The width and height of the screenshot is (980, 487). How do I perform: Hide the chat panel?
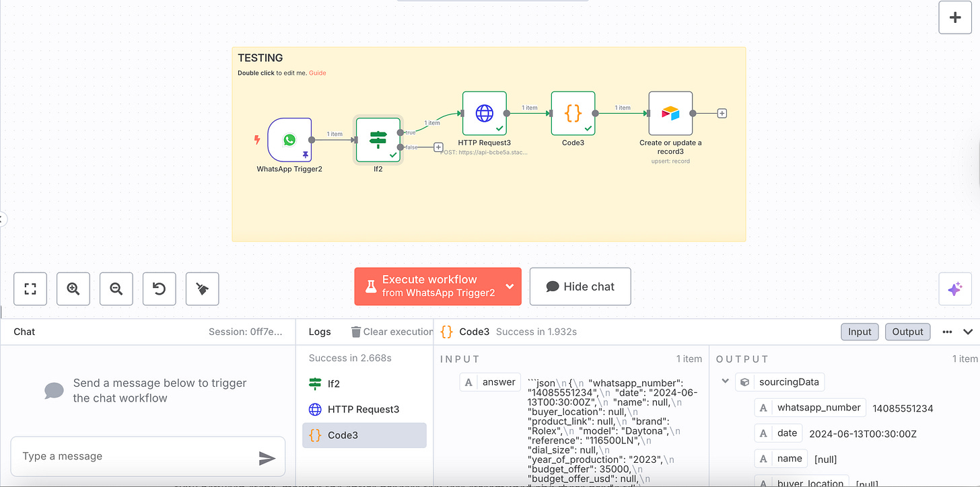point(580,287)
